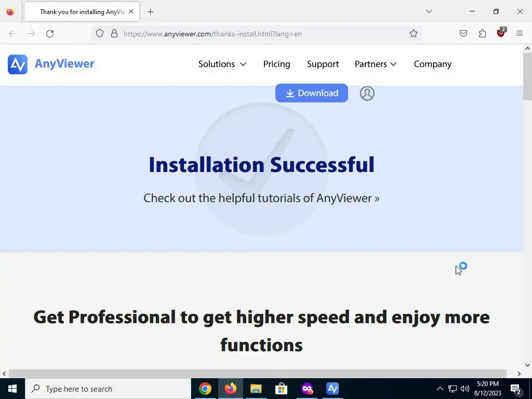Save page to Pocket icon

pos(463,33)
